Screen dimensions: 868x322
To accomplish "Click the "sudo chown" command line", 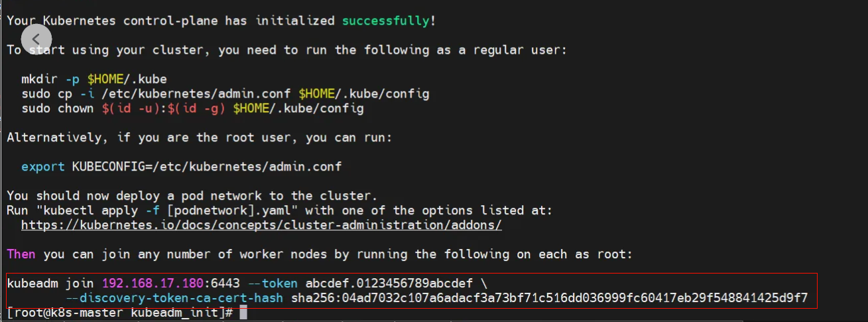I will coord(192,109).
